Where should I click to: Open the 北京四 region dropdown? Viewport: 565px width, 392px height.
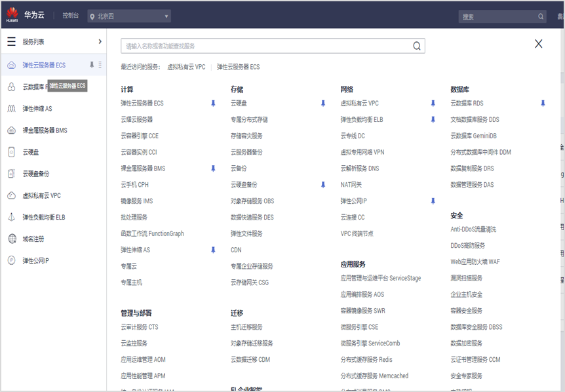[x=129, y=16]
